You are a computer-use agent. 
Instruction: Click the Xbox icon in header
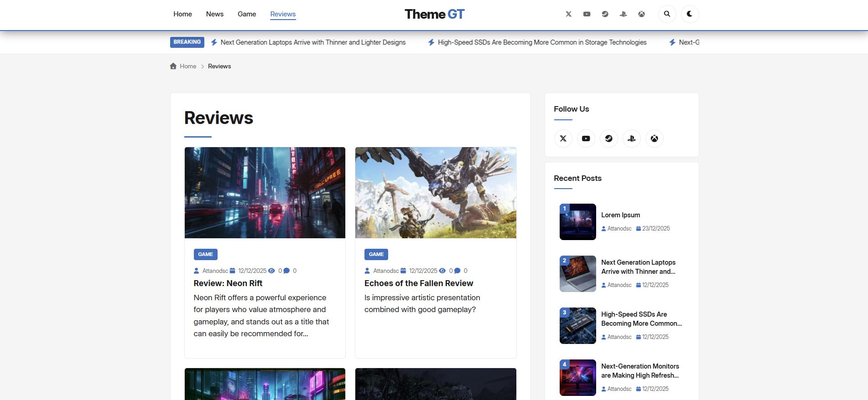641,14
